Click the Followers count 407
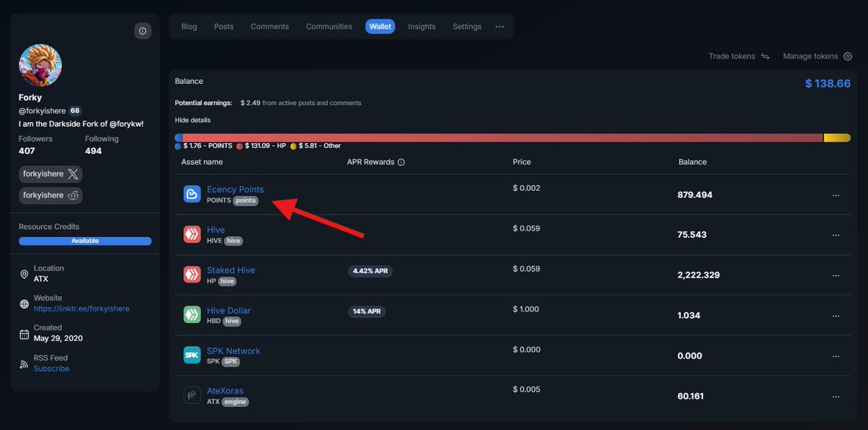 27,151
